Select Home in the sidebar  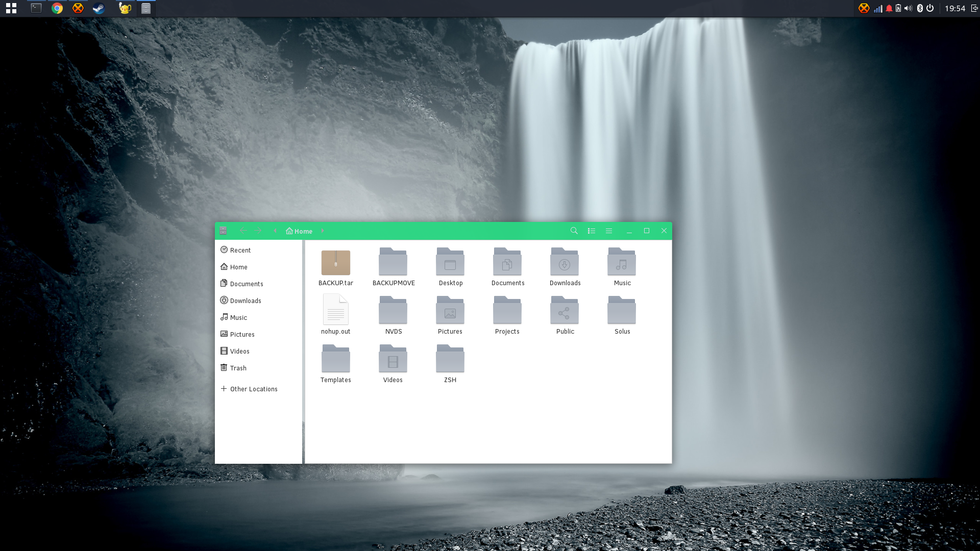coord(258,267)
